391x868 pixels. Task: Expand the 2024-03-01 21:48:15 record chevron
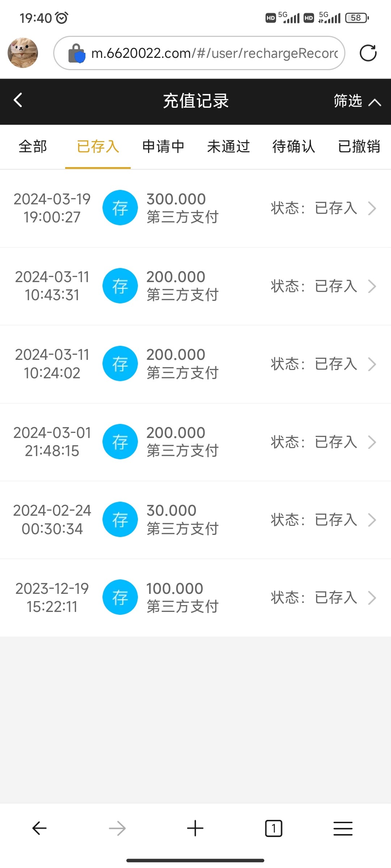point(372,442)
